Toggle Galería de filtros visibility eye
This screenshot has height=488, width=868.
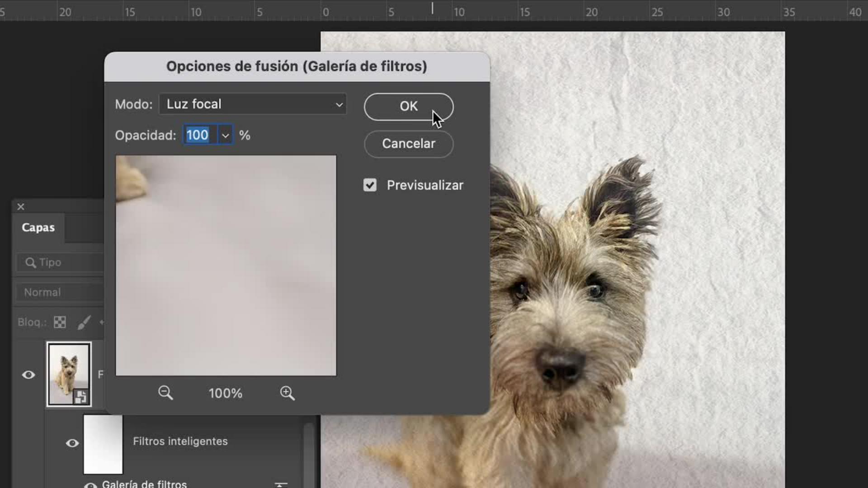coord(91,485)
